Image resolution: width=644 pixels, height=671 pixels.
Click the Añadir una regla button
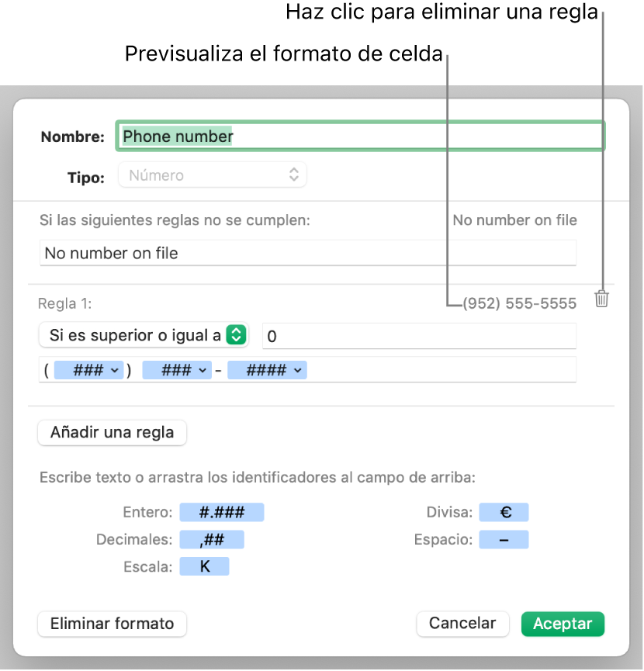(112, 432)
